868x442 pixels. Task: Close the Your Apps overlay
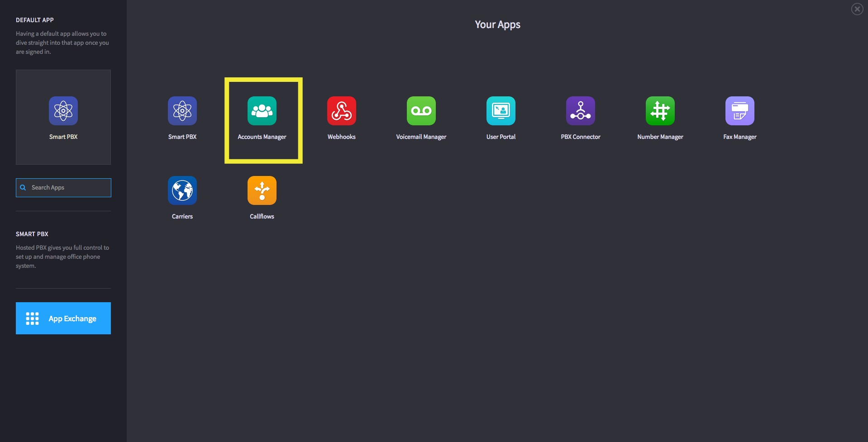(x=857, y=9)
